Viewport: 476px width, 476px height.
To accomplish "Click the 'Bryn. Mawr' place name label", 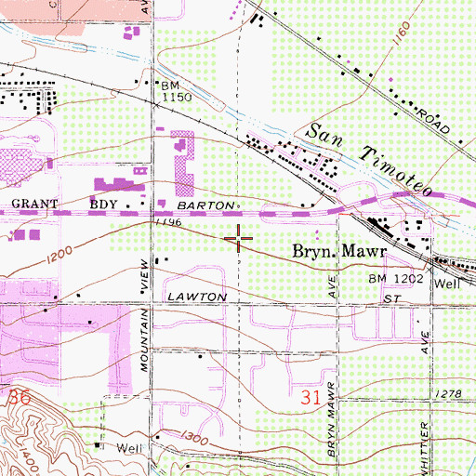I will (340, 251).
